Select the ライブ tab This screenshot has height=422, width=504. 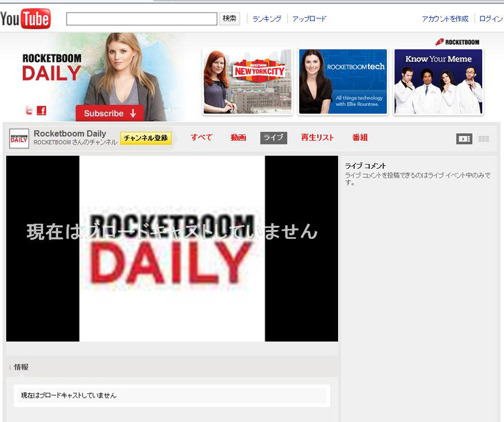coord(273,137)
